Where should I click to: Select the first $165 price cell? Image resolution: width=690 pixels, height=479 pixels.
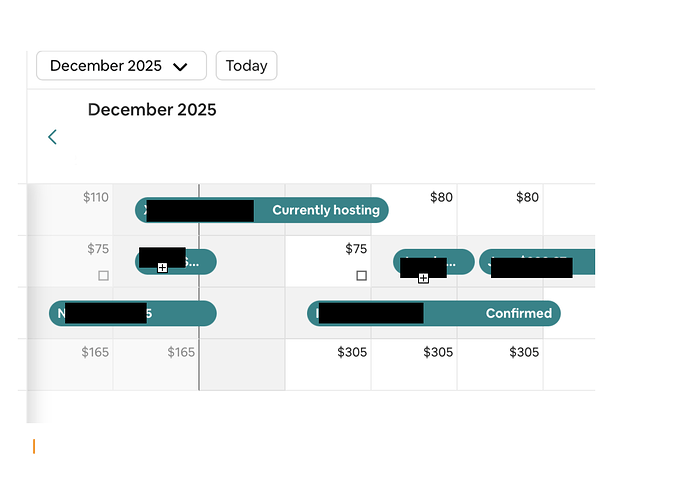pyautogui.click(x=95, y=353)
